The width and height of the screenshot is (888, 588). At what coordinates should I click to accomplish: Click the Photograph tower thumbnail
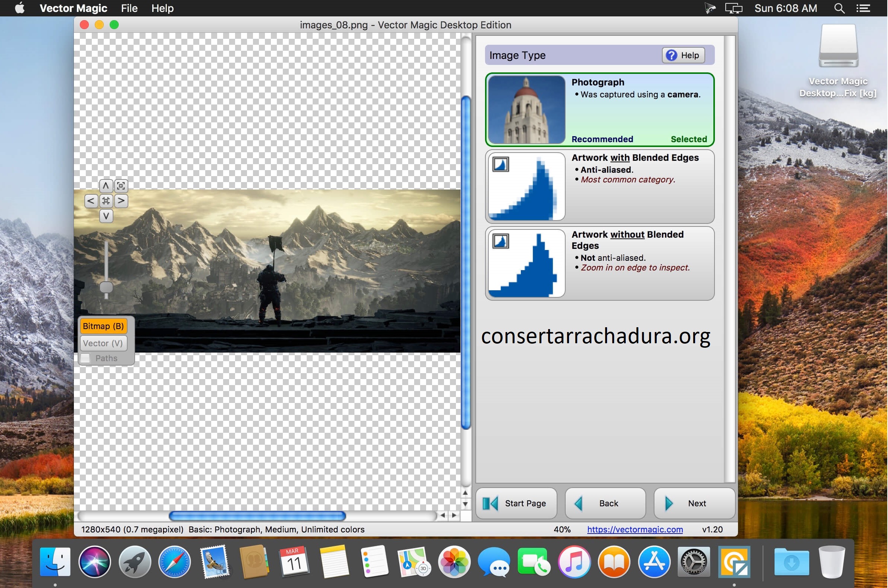tap(527, 109)
